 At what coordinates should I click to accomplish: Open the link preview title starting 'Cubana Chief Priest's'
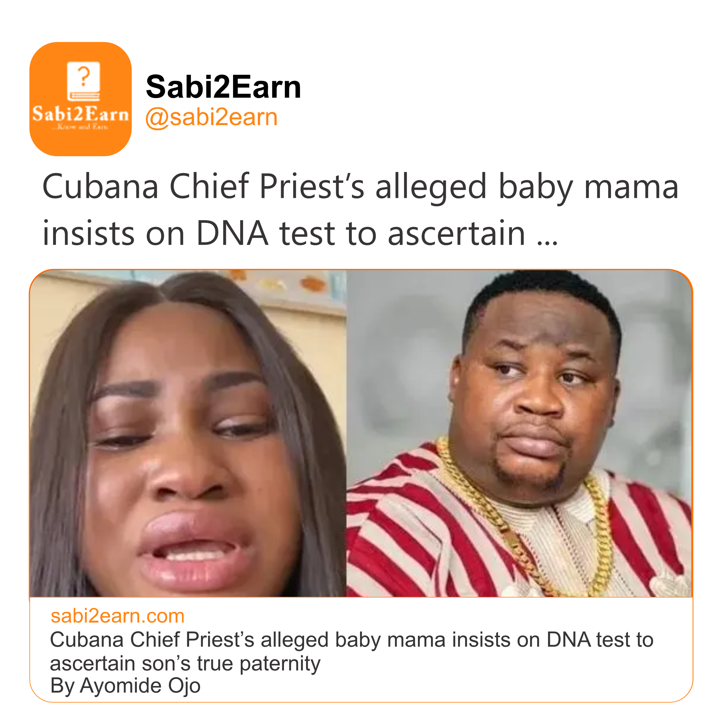[351, 640]
